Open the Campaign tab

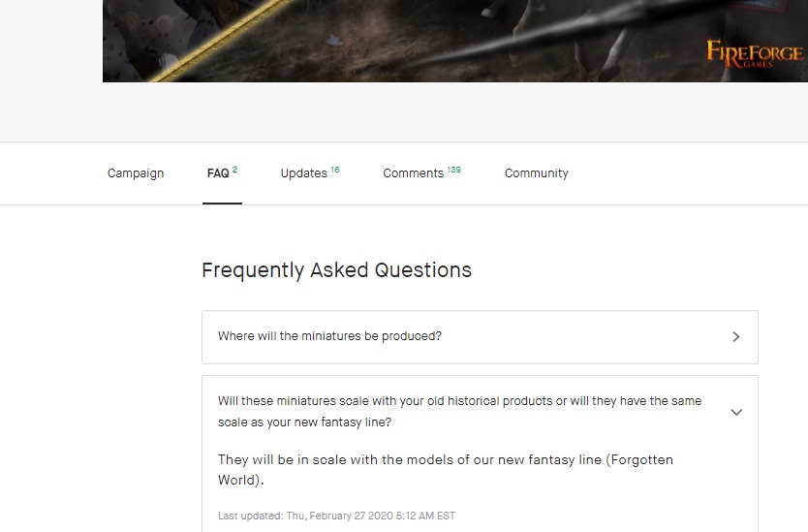coord(136,173)
